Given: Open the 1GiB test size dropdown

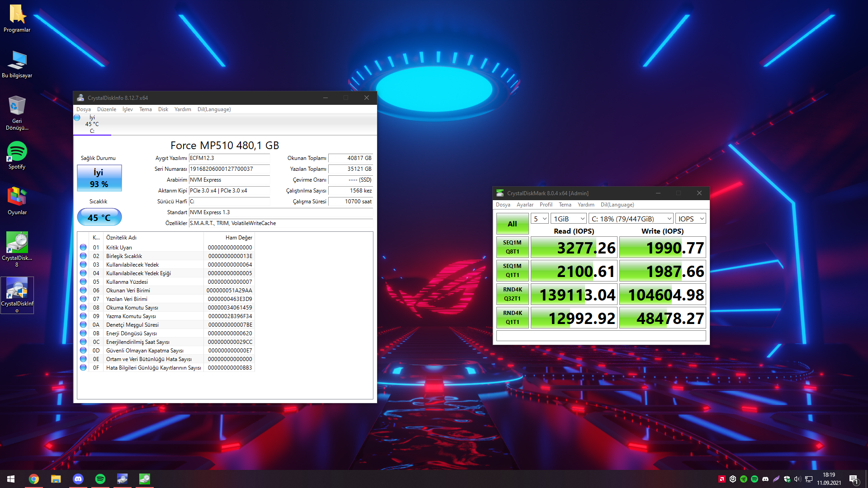Looking at the screenshot, I should tap(569, 219).
